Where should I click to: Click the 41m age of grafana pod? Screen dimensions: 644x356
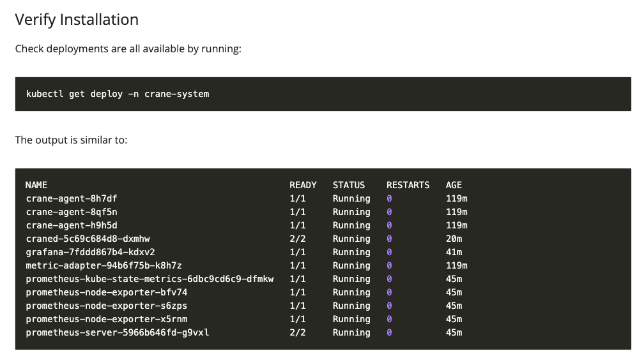(x=454, y=252)
